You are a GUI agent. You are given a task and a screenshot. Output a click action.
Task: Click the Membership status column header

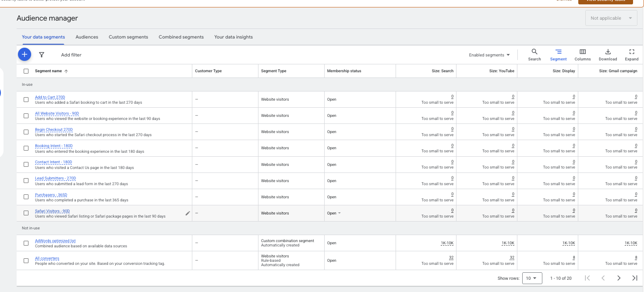344,71
